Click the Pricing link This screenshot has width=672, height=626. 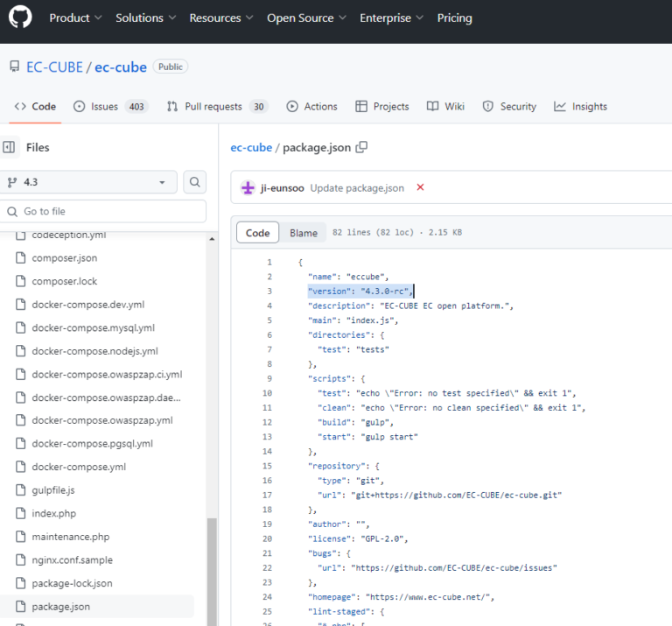tap(454, 18)
